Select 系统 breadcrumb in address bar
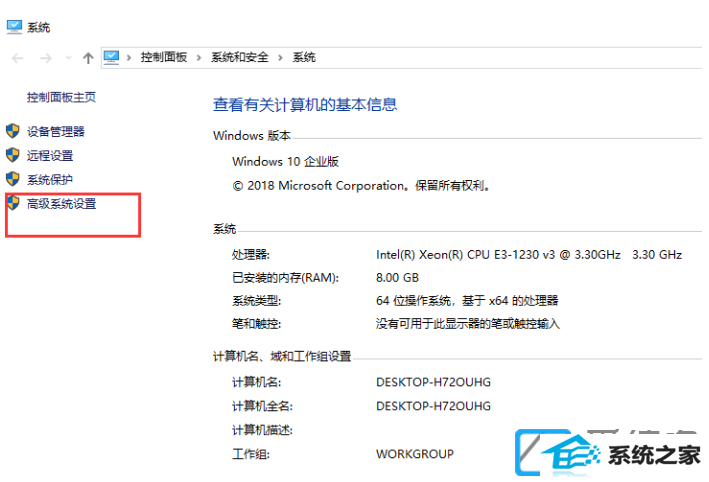Viewport: 709px width, 482px height. coord(304,57)
